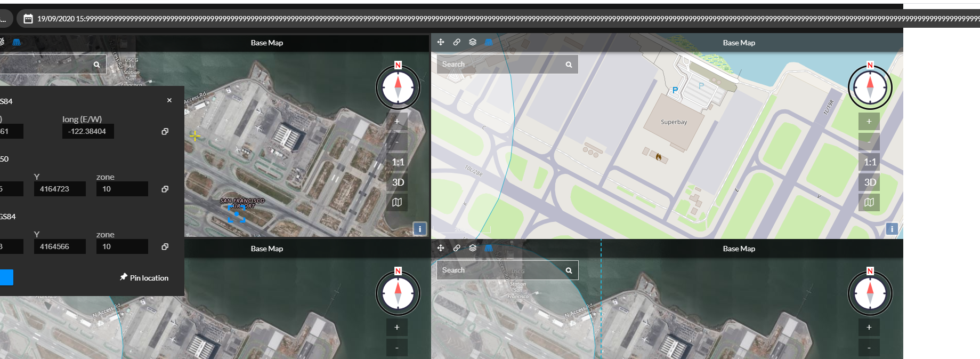Toggle 3D view on the top-right street map

click(870, 182)
